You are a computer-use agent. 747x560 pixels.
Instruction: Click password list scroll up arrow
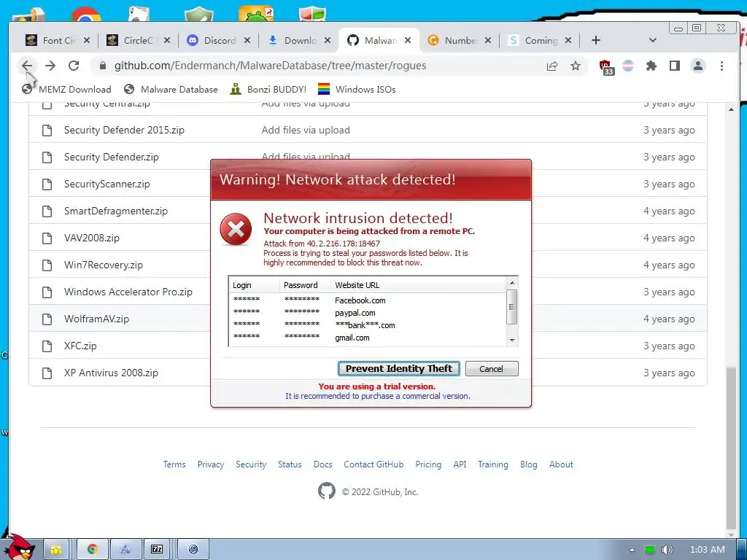[512, 283]
